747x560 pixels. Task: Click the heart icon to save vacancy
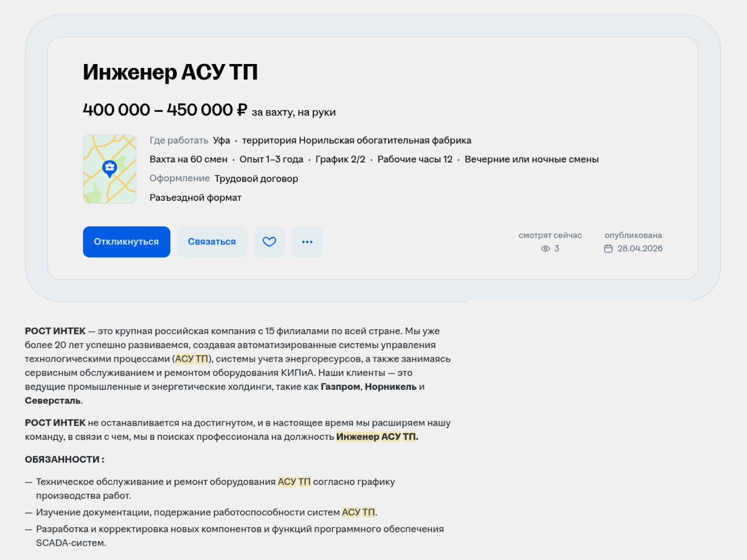click(x=269, y=241)
